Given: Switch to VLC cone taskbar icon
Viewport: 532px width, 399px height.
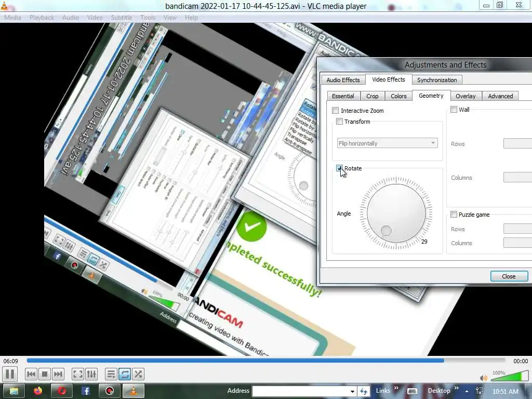Looking at the screenshot, I should (133, 391).
